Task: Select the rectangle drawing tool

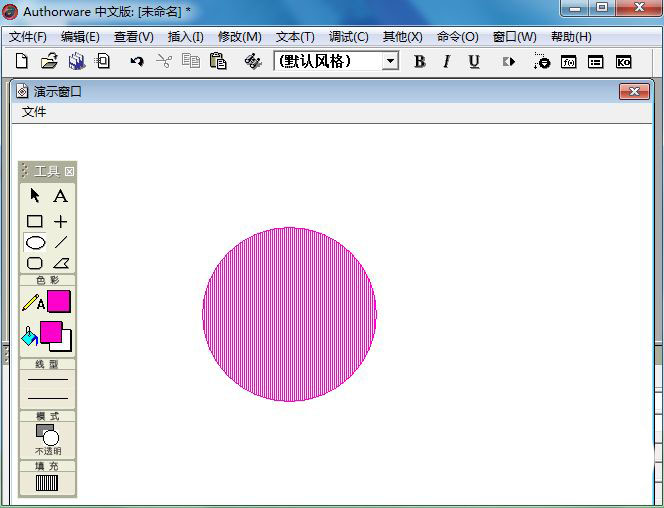Action: (35, 221)
